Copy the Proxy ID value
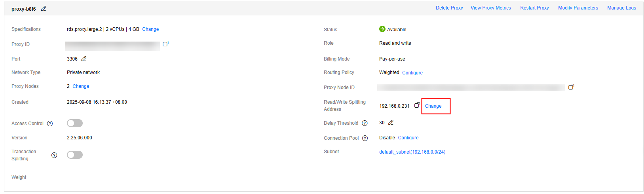644x194 pixels. (165, 44)
